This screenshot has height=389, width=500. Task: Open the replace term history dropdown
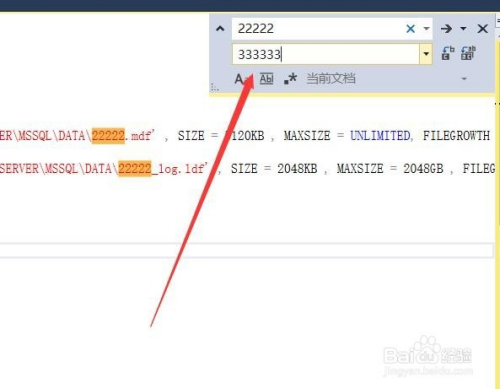(426, 54)
